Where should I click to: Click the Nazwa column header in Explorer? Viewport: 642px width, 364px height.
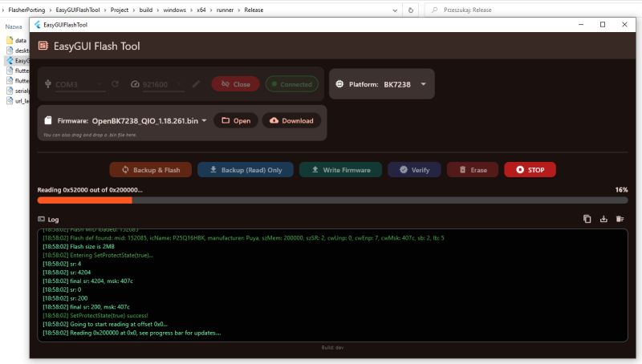pos(14,26)
